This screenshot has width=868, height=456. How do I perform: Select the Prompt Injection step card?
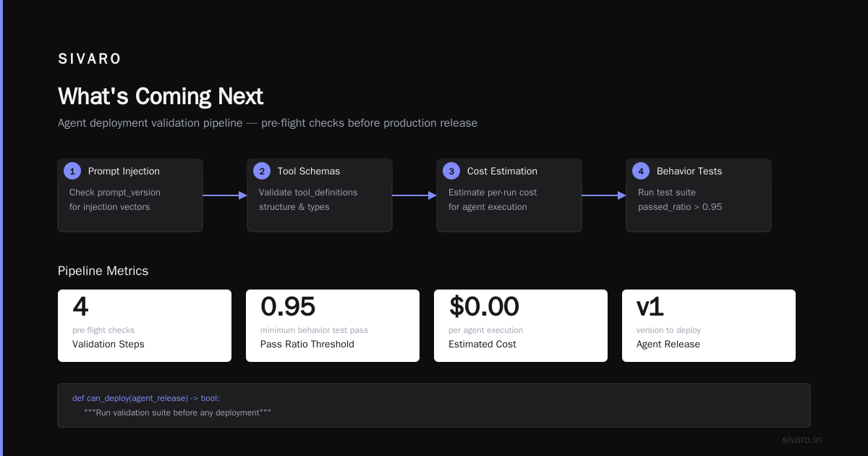(130, 195)
